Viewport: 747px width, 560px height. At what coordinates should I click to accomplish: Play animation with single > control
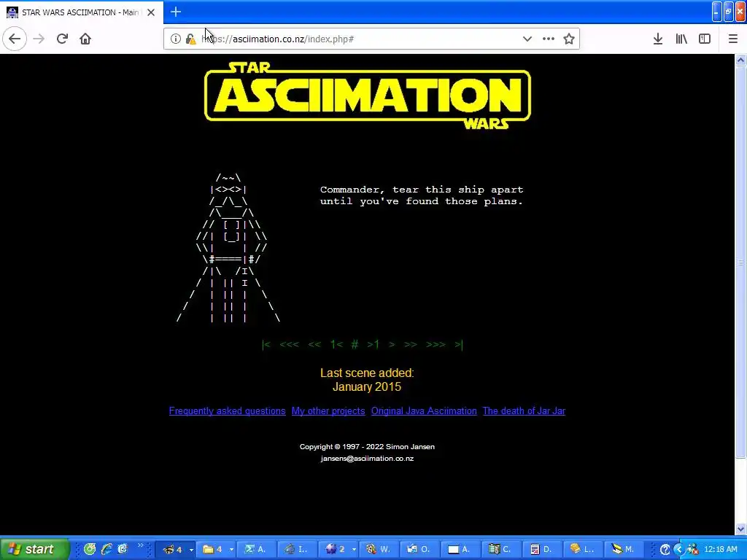coord(392,344)
